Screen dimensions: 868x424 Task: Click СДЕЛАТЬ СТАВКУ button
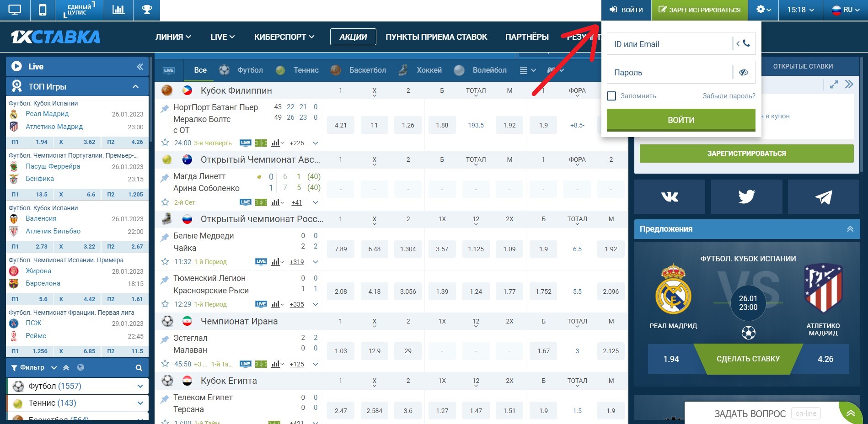[x=748, y=359]
